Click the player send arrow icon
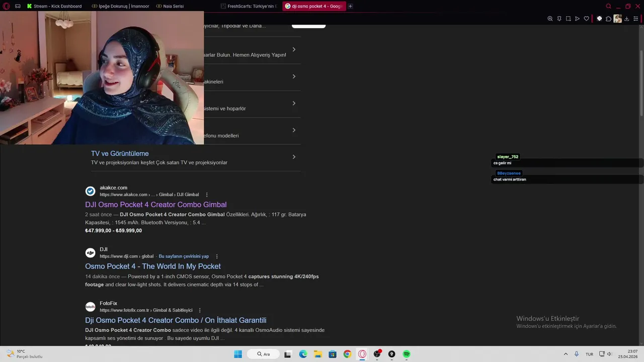 pos(577,19)
